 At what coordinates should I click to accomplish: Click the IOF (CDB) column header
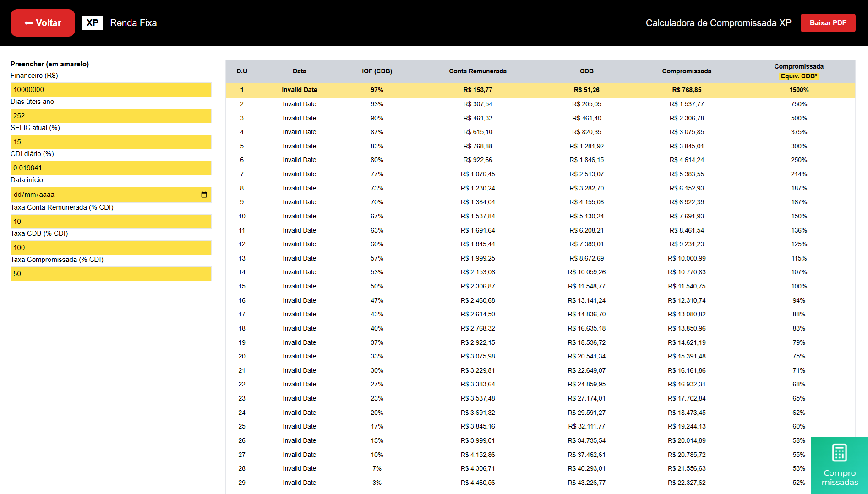377,71
